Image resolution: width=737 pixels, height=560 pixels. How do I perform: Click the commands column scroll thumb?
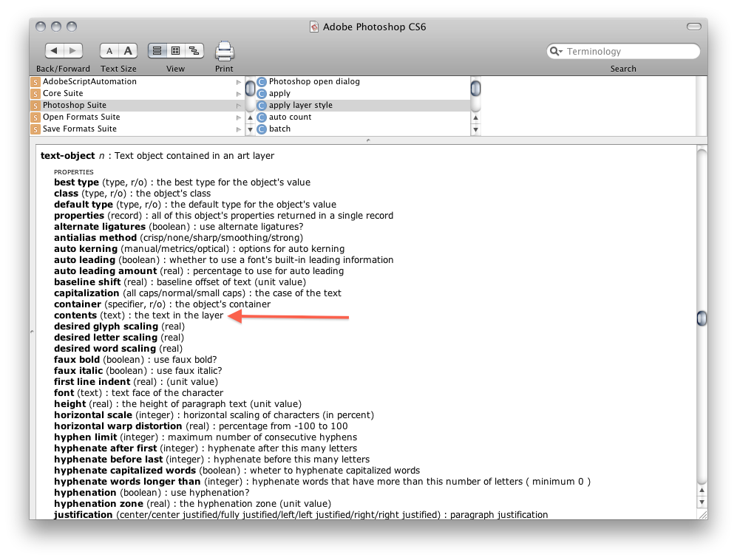475,88
